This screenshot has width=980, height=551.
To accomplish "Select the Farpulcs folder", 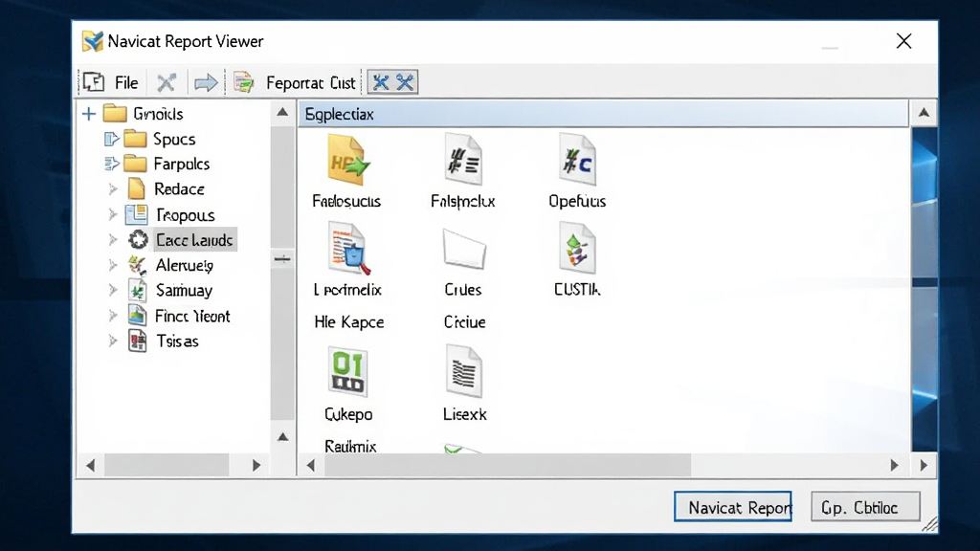I will (181, 164).
